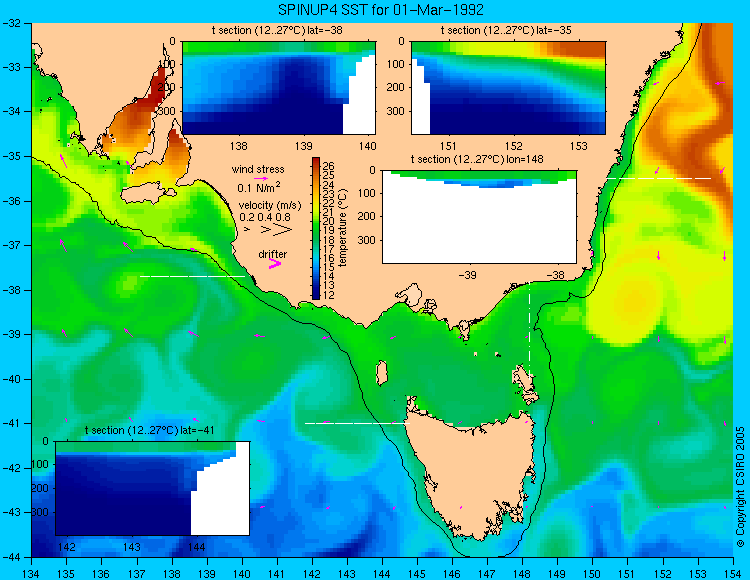The height and width of the screenshot is (580, 750).
Task: Click the 300 depth label on lat=-35 inset
Action: (397, 111)
